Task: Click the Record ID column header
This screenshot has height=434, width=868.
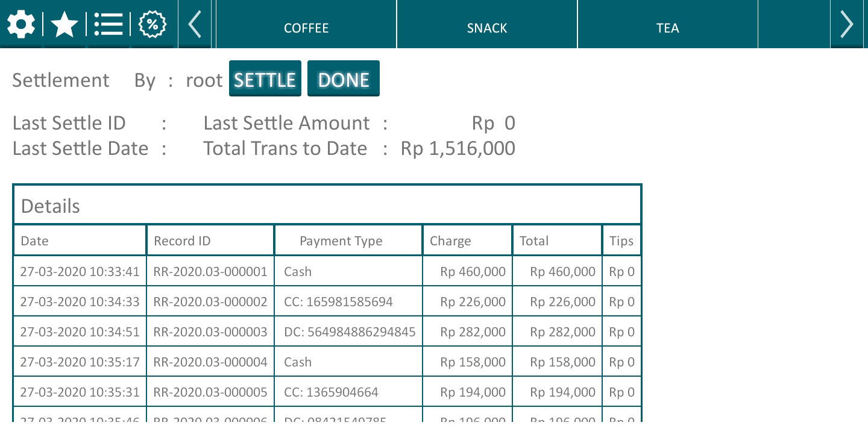Action: pyautogui.click(x=210, y=241)
